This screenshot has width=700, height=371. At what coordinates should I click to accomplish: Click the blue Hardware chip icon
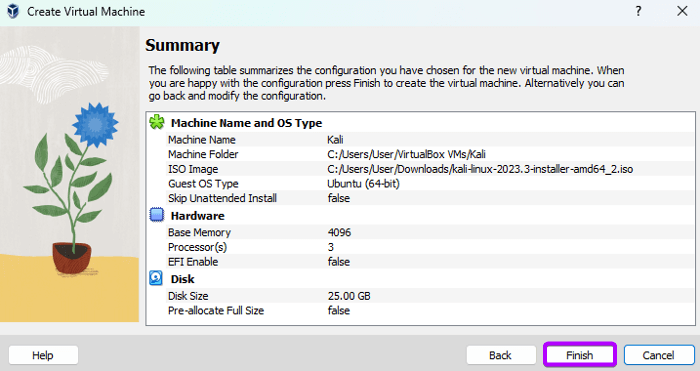click(x=157, y=215)
